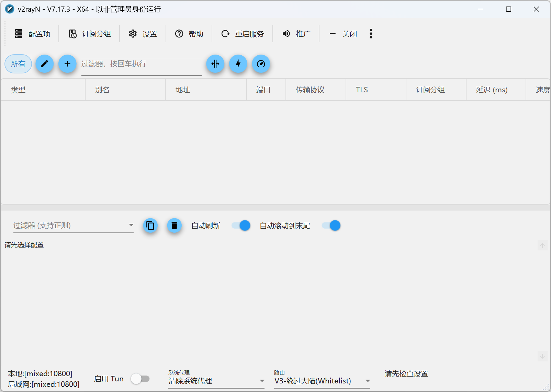Click the log scroll-to-bottom arrow
The height and width of the screenshot is (392, 551).
click(x=542, y=356)
